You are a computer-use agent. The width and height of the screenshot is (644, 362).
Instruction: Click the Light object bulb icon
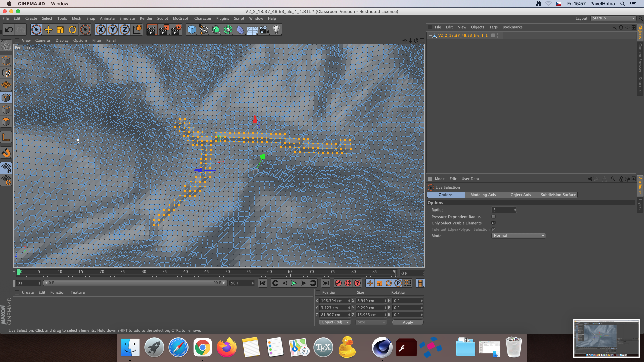click(x=276, y=30)
